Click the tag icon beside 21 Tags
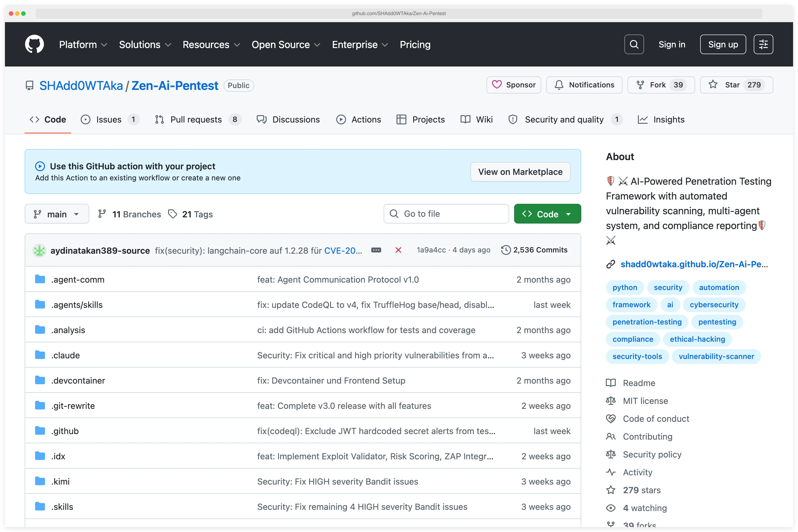This screenshot has width=798, height=532. [173, 214]
